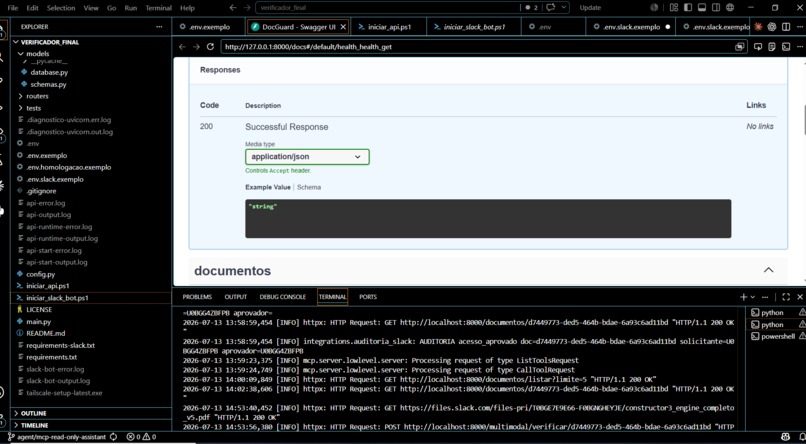Open config.py in the explorer
Viewport: 806px width, 444px height.
click(41, 274)
